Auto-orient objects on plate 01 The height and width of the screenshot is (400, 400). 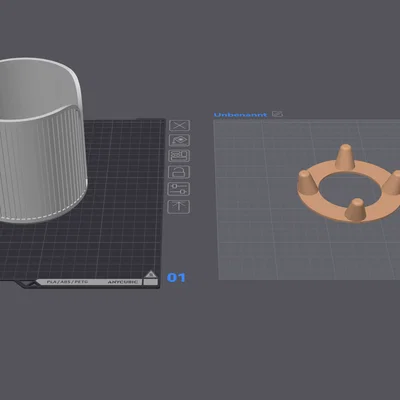179,140
